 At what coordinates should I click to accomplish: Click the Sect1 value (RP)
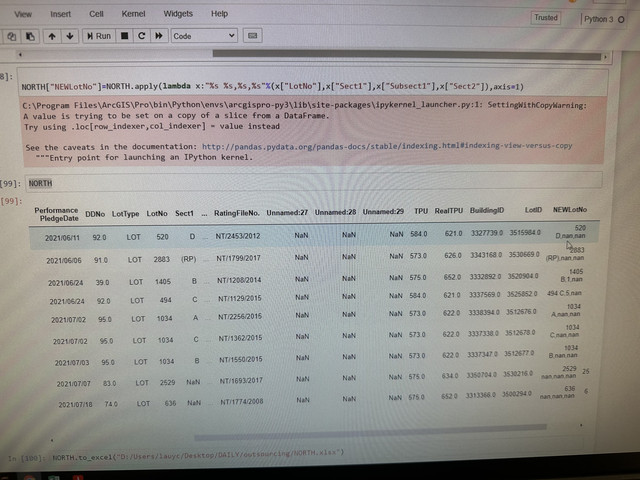pos(189,259)
